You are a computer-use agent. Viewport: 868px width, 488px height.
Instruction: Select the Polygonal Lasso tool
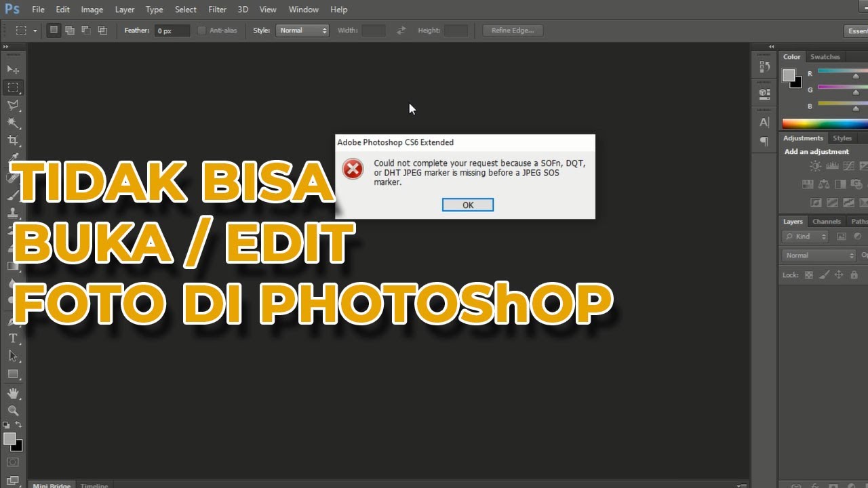[x=13, y=105]
